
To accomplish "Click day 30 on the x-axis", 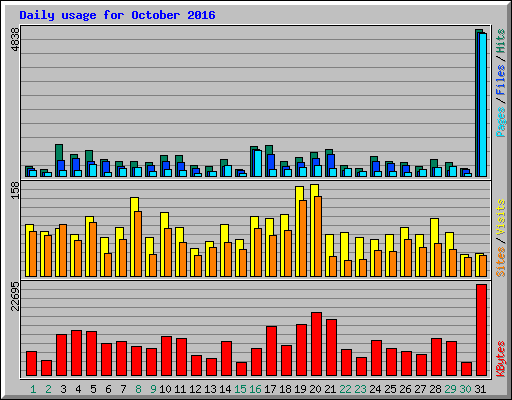I will (x=465, y=389).
